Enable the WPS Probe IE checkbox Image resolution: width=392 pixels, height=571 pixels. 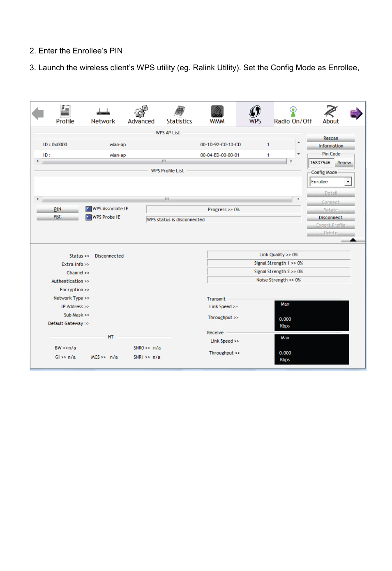(88, 217)
